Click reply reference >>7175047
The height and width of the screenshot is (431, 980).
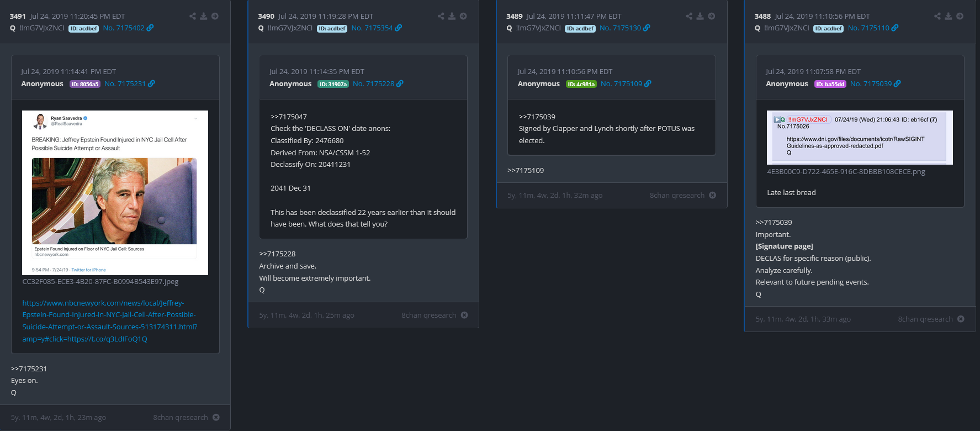pyautogui.click(x=289, y=117)
